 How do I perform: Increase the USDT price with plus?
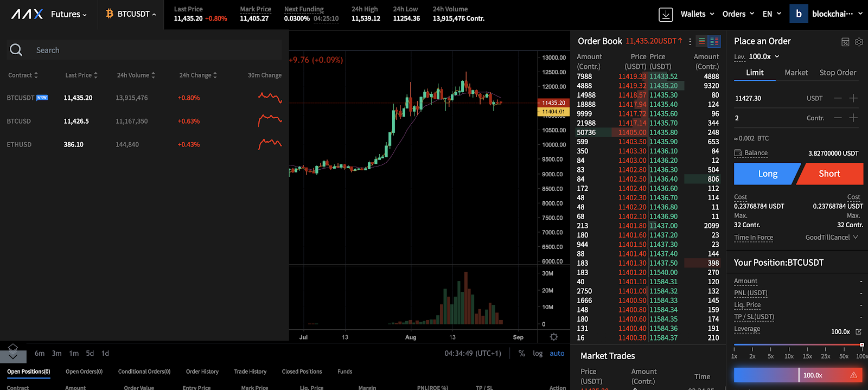(x=853, y=98)
